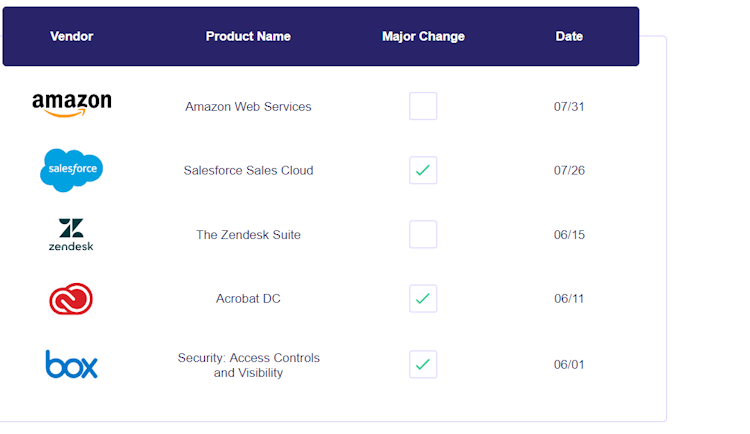
Task: Open the Amazon Web Services product name
Action: [x=248, y=107]
